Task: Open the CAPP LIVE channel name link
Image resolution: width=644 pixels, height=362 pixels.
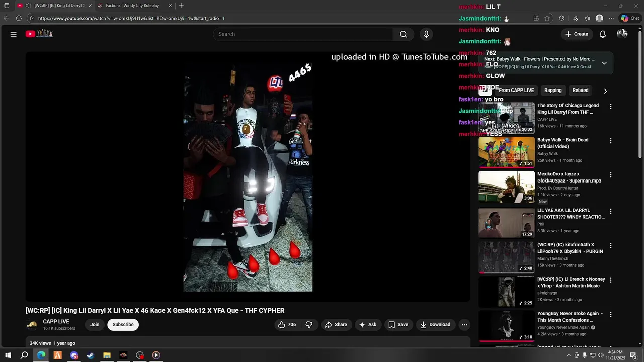Action: click(56, 322)
